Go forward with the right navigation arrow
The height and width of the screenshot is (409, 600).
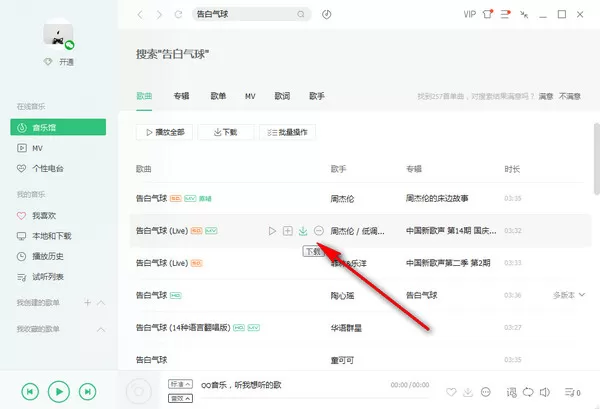click(x=159, y=15)
